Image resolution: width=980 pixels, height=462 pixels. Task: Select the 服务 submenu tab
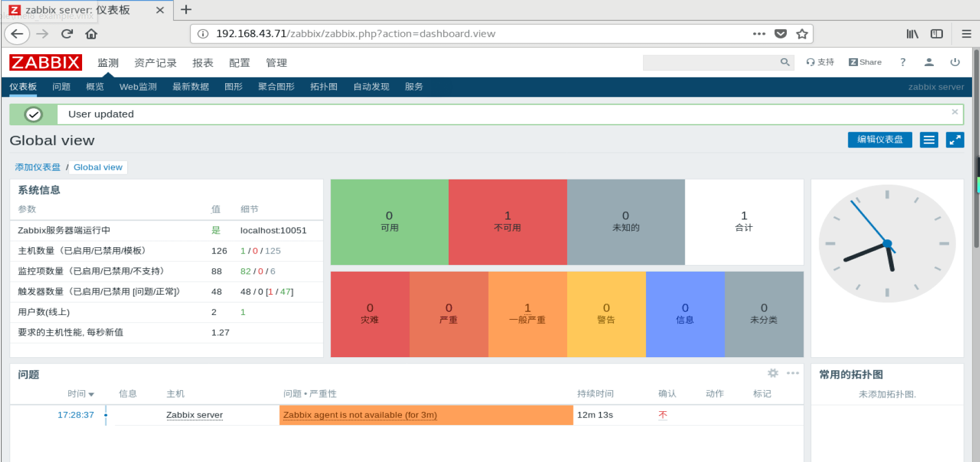[x=414, y=87]
